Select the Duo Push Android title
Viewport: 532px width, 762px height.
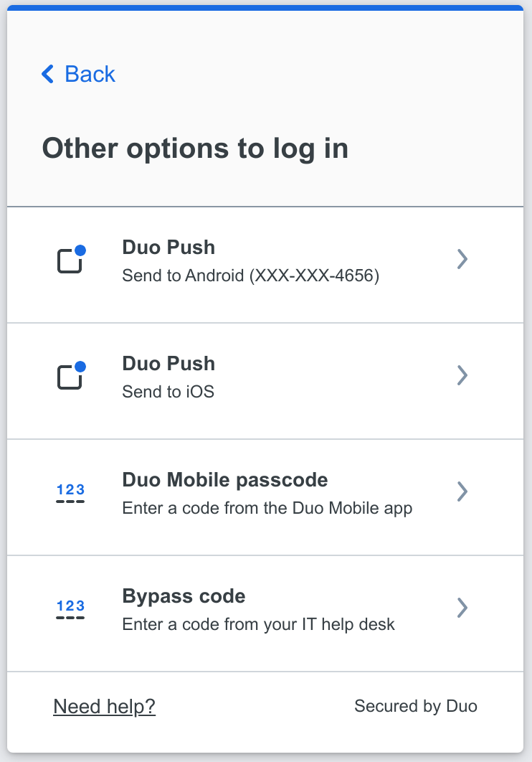[x=168, y=248]
